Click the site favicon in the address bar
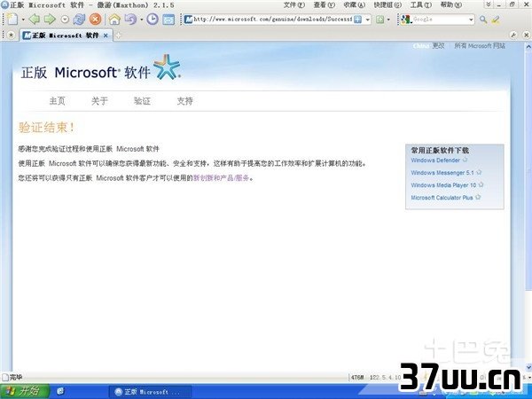532x399 pixels. tap(188, 20)
